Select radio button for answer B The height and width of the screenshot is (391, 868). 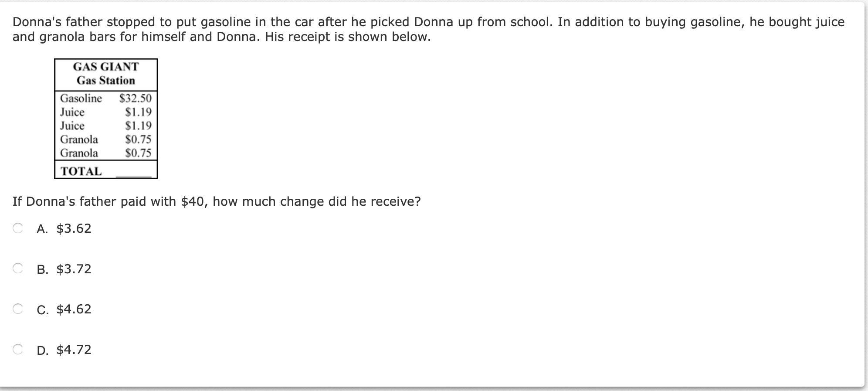point(17,268)
